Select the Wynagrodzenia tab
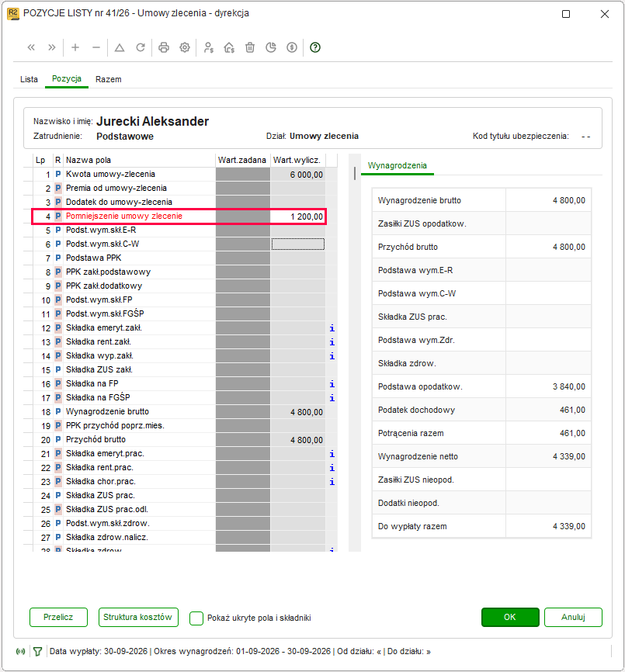The image size is (625, 672). pyautogui.click(x=398, y=166)
